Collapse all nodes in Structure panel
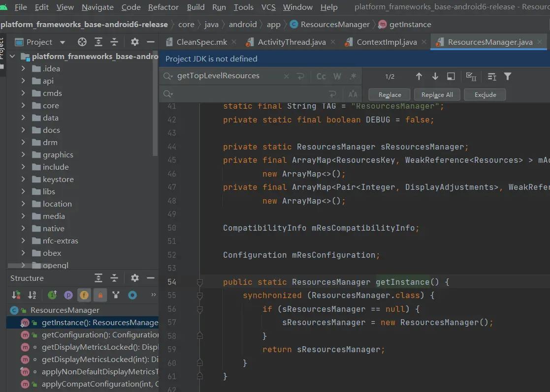Viewport: 550px width, 392px height. tap(114, 278)
